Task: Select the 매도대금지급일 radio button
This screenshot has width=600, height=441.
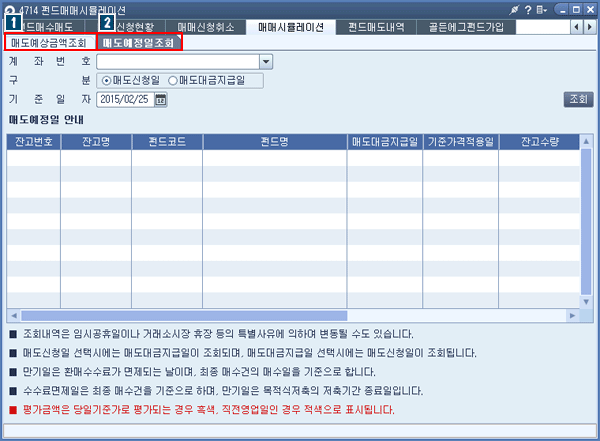Action: (173, 81)
